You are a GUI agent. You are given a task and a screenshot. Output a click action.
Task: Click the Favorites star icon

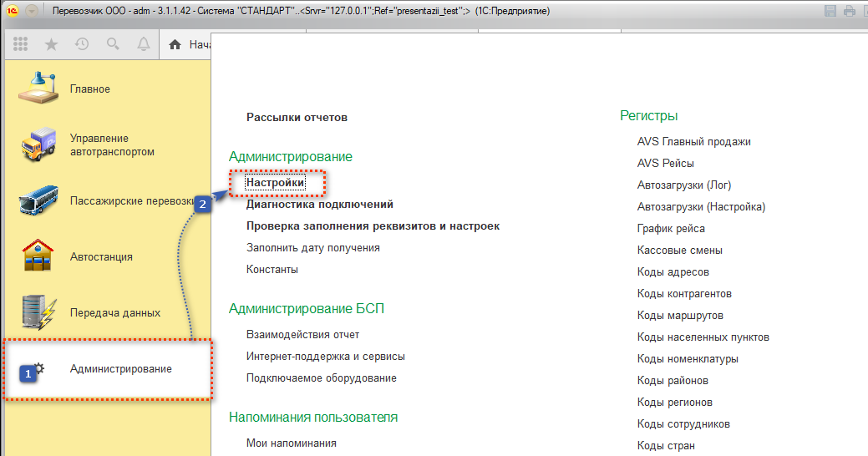(51, 44)
